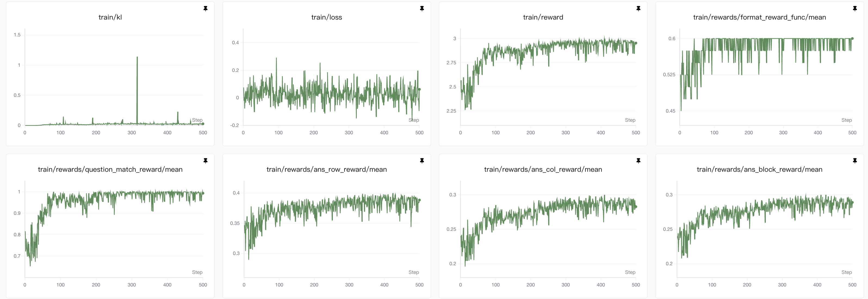This screenshot has width=868, height=299.
Task: Click final data point on train/reward line
Action: [636, 43]
